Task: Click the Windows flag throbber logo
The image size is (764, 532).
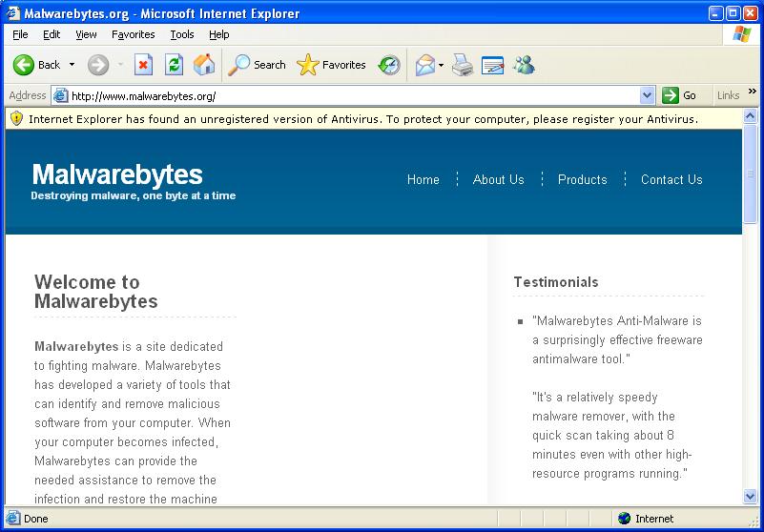Action: 742,34
